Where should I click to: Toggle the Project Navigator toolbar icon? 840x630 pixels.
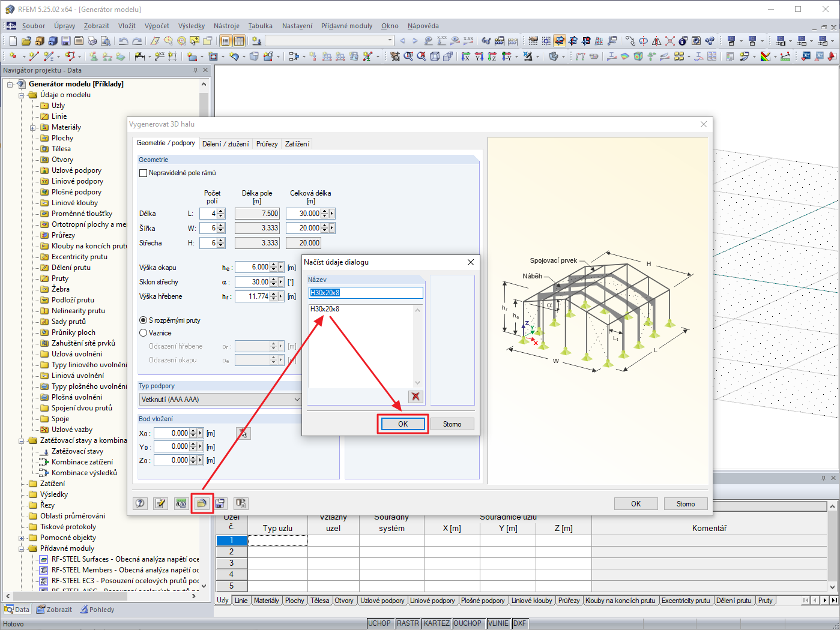click(x=225, y=41)
